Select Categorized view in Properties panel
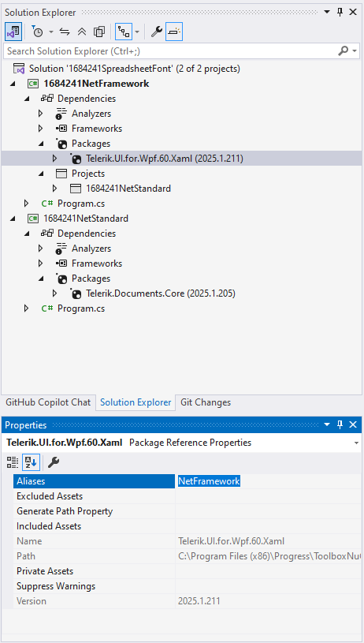This screenshot has height=643, width=364. (13, 462)
